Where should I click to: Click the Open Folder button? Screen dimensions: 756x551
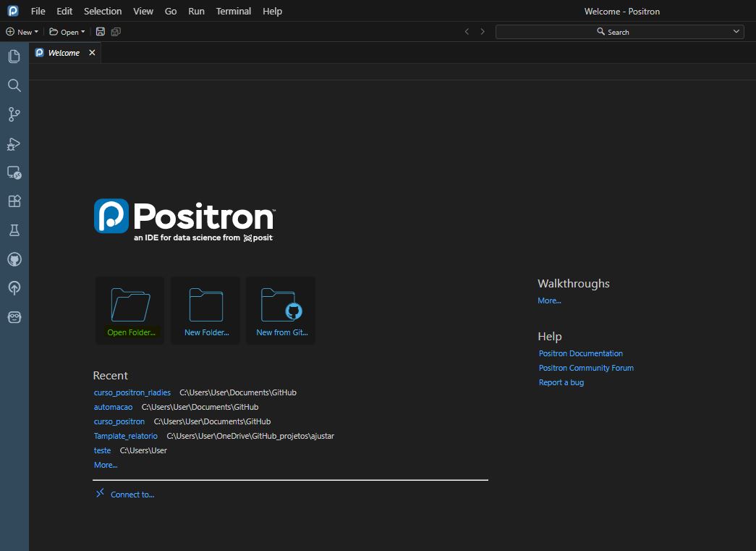click(x=130, y=310)
